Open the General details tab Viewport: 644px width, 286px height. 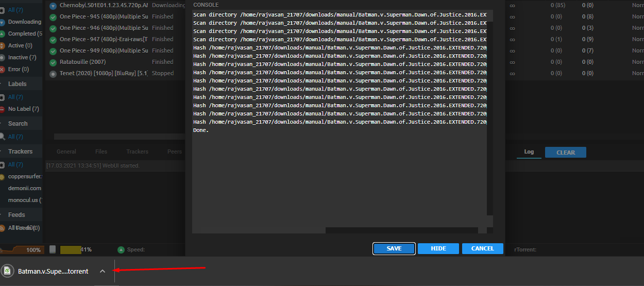point(66,152)
